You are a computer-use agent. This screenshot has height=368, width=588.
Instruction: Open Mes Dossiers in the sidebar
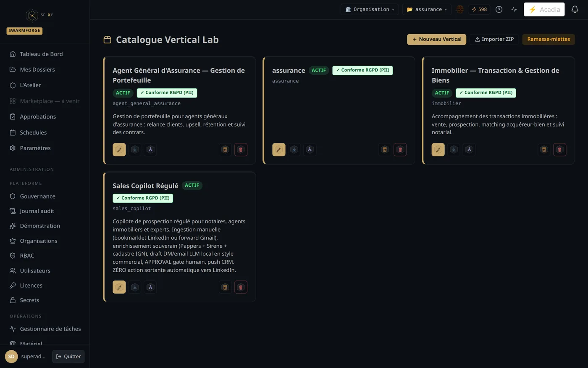pyautogui.click(x=45, y=69)
